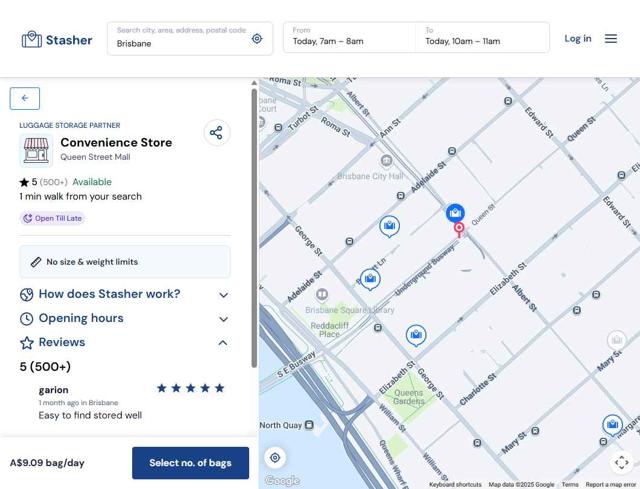
Task: Click Report a map error
Action: 611,485
